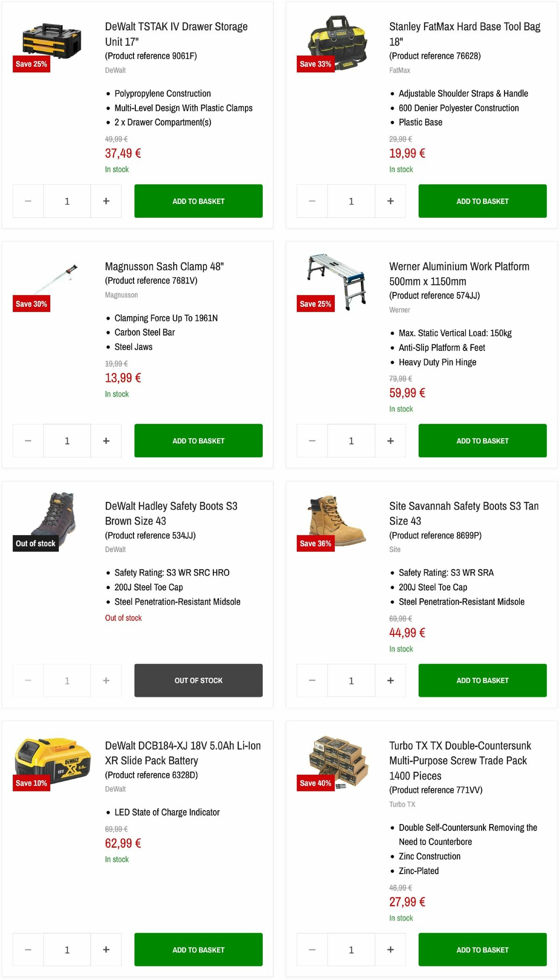560x980 pixels.
Task: Increase quantity for Turbo TX Screw Trade Pack
Action: (x=390, y=950)
